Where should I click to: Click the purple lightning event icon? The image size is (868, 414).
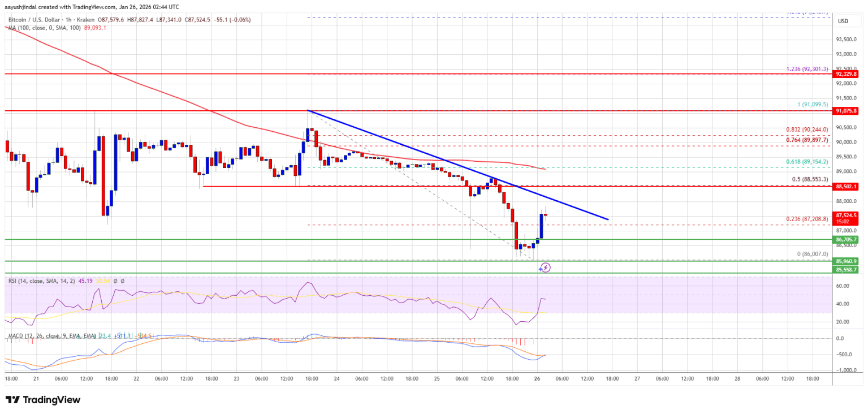pos(545,268)
